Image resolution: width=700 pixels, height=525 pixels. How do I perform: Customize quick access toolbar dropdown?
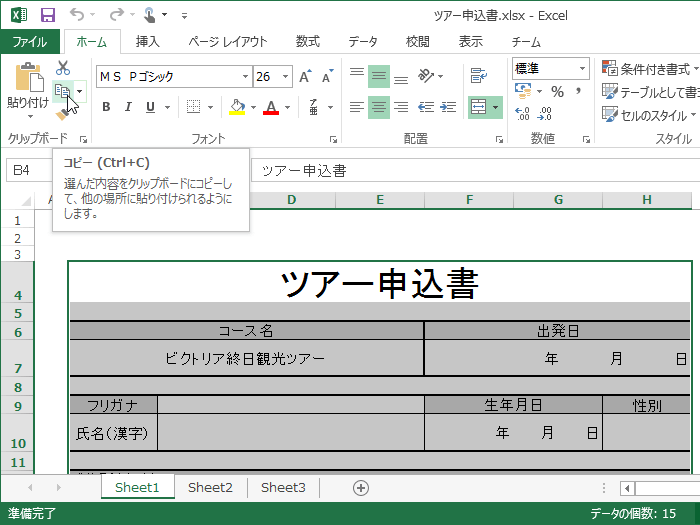click(x=184, y=16)
